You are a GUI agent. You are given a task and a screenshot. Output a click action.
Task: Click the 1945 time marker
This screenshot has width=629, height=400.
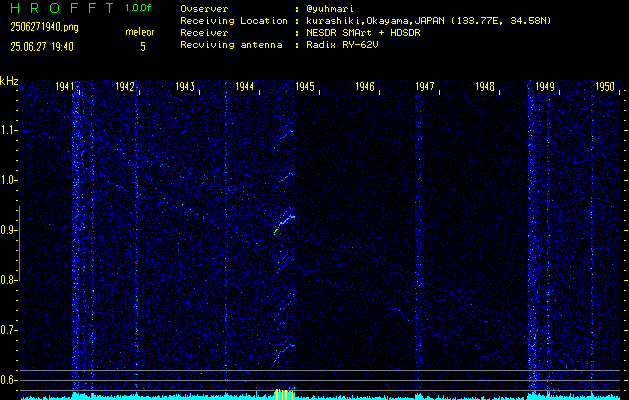[x=305, y=87]
